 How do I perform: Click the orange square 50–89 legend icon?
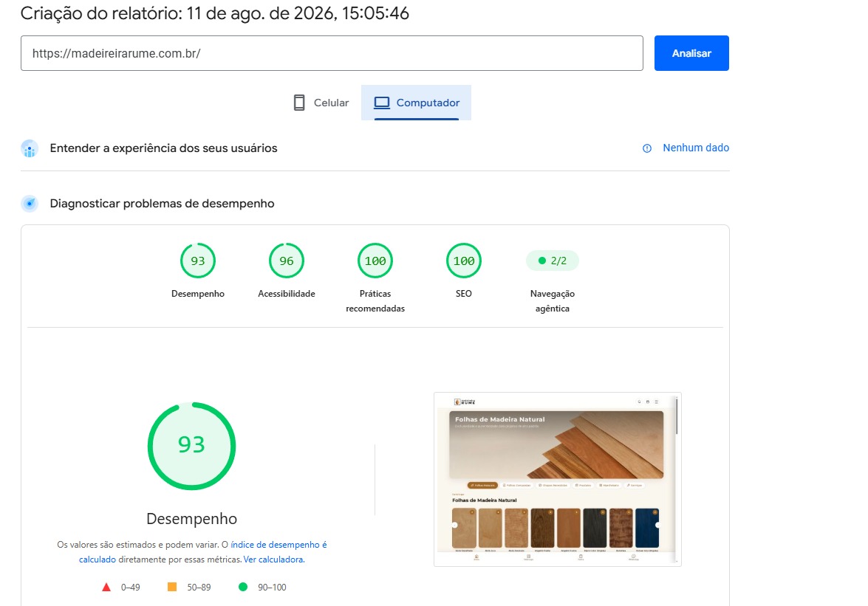(x=172, y=587)
